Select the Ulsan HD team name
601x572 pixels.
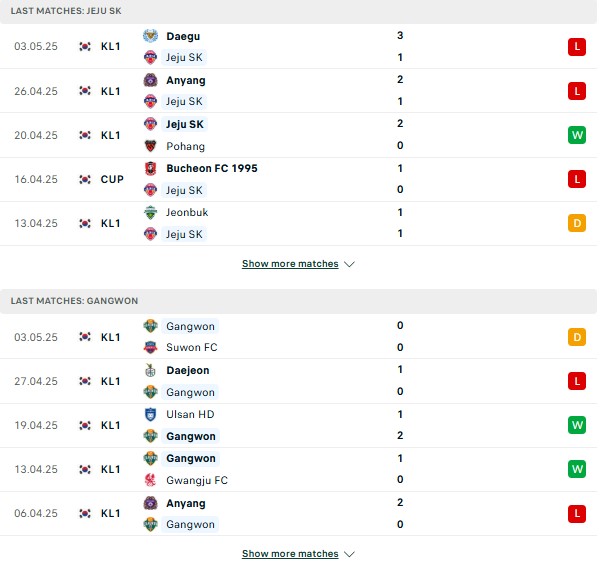click(x=190, y=414)
